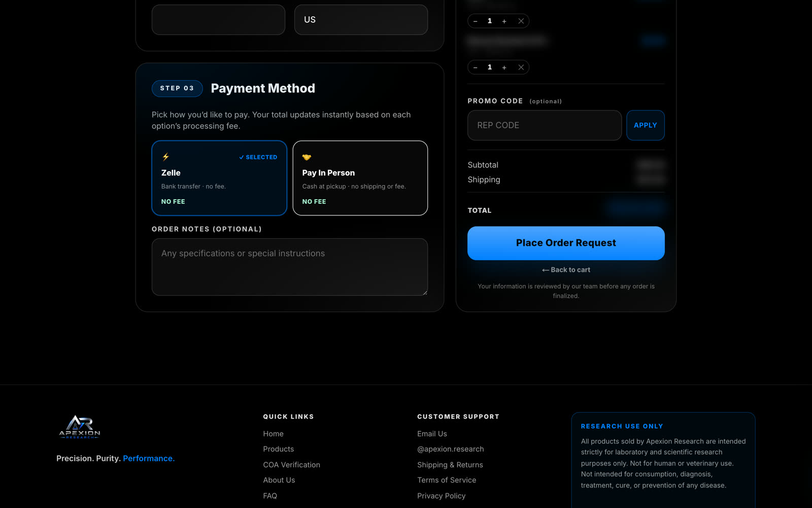Apply the promo code
Image resolution: width=812 pixels, height=508 pixels.
(646, 125)
